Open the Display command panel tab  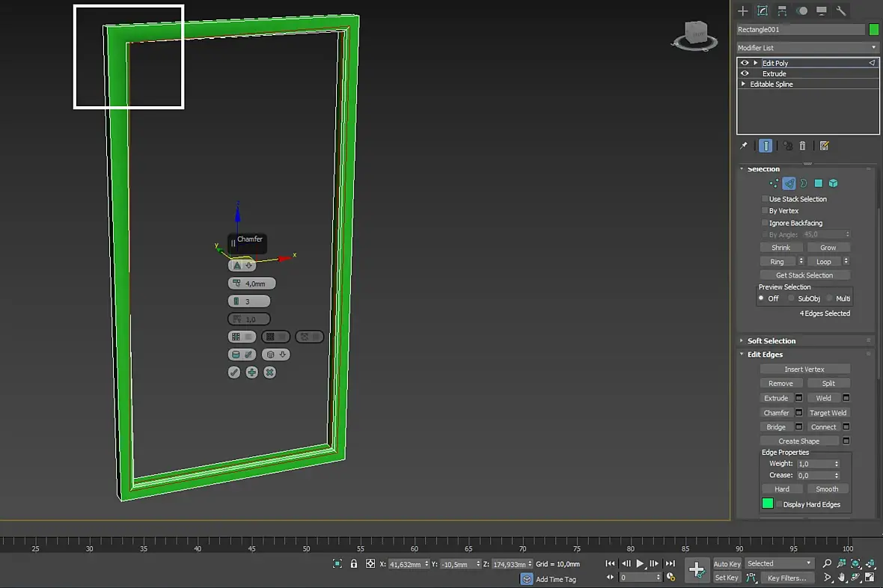822,10
